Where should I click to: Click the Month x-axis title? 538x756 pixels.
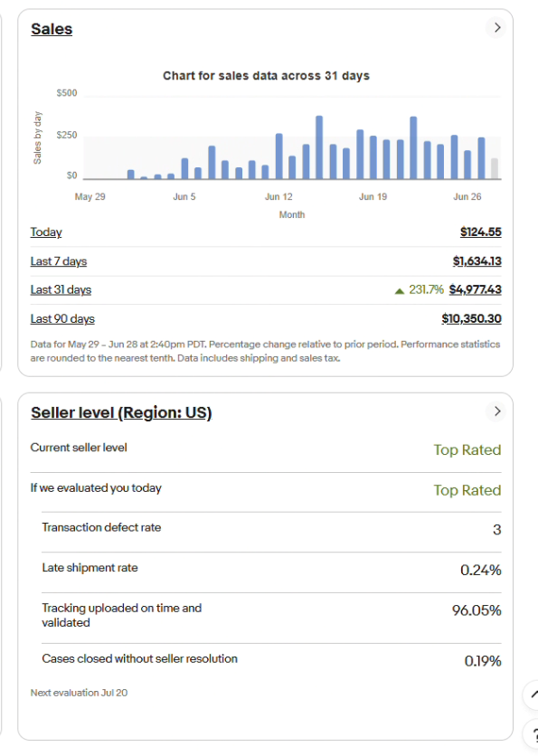[292, 215]
